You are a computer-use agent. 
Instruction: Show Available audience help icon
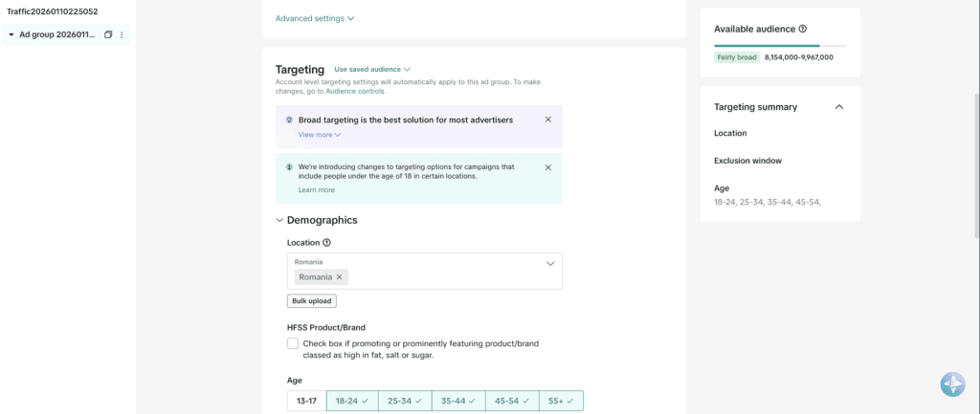point(803,29)
